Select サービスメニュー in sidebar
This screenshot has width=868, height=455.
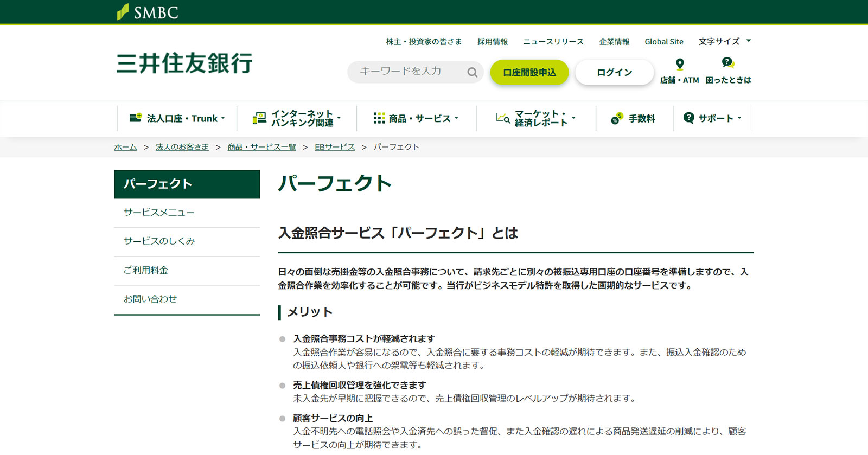pyautogui.click(x=187, y=213)
